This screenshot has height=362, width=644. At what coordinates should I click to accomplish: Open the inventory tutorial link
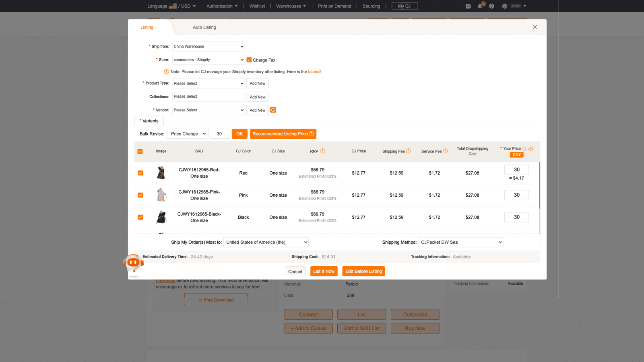314,72
